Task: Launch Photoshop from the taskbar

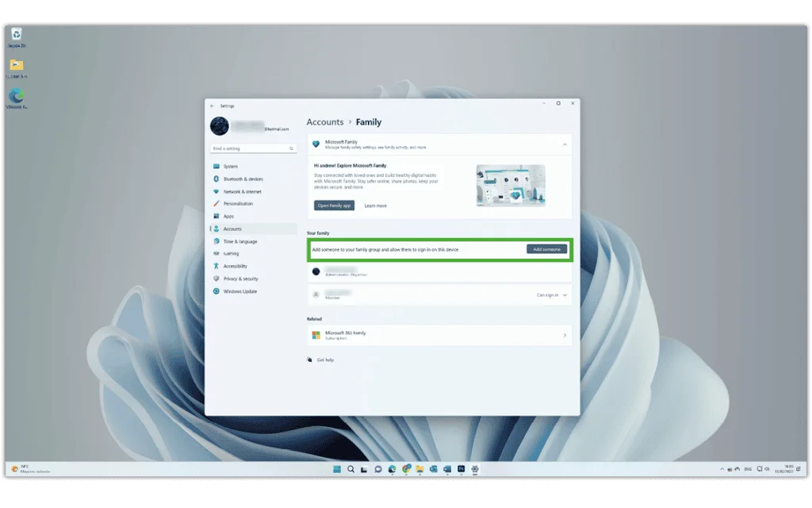Action: pos(461,469)
